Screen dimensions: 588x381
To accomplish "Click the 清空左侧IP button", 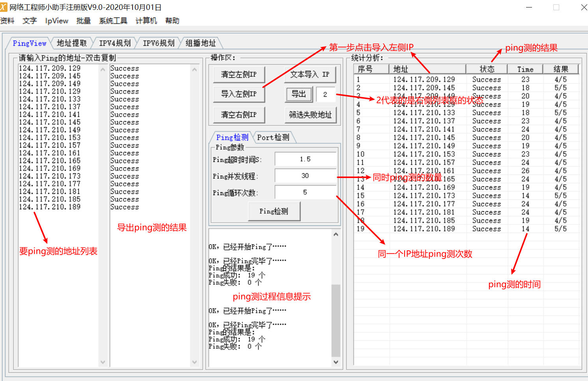I will click(x=239, y=74).
